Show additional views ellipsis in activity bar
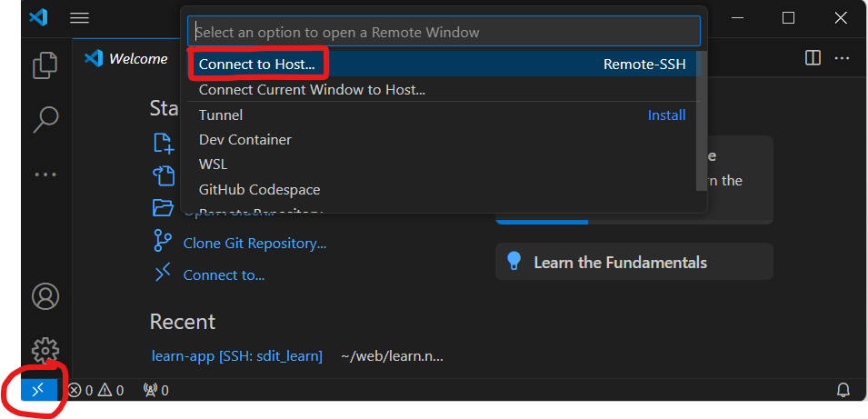Viewport: 868px width, 419px height. point(45,175)
